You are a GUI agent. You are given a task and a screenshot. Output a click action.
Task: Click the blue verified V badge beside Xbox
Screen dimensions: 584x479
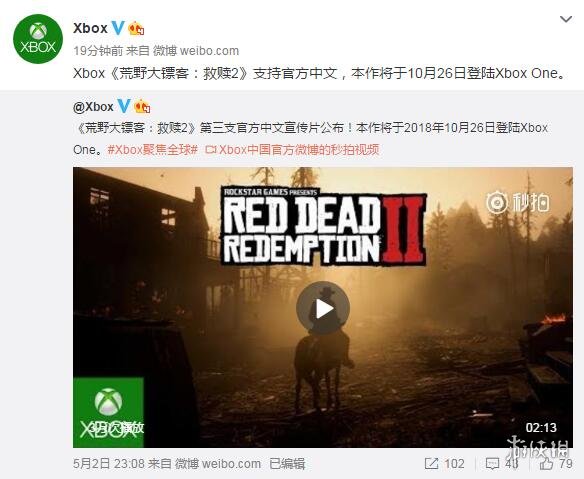[x=118, y=28]
